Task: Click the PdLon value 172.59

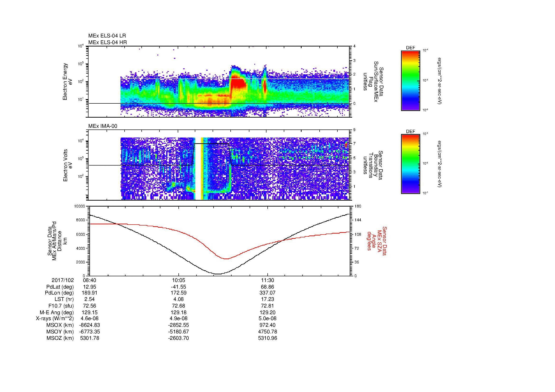Action: [178, 293]
